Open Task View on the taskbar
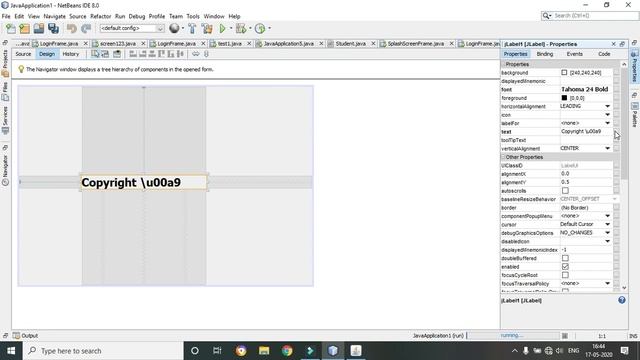Viewport: 640px width, 360px height. coord(217,351)
